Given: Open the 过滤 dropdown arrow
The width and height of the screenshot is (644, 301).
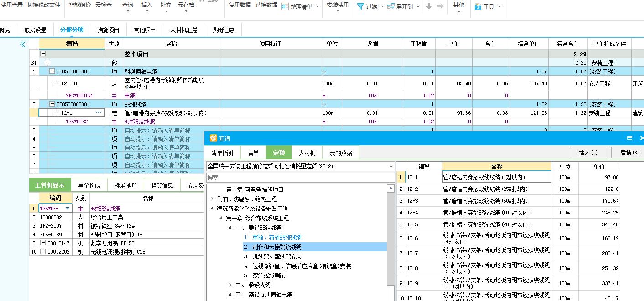Looking at the screenshot, I should 382,7.
